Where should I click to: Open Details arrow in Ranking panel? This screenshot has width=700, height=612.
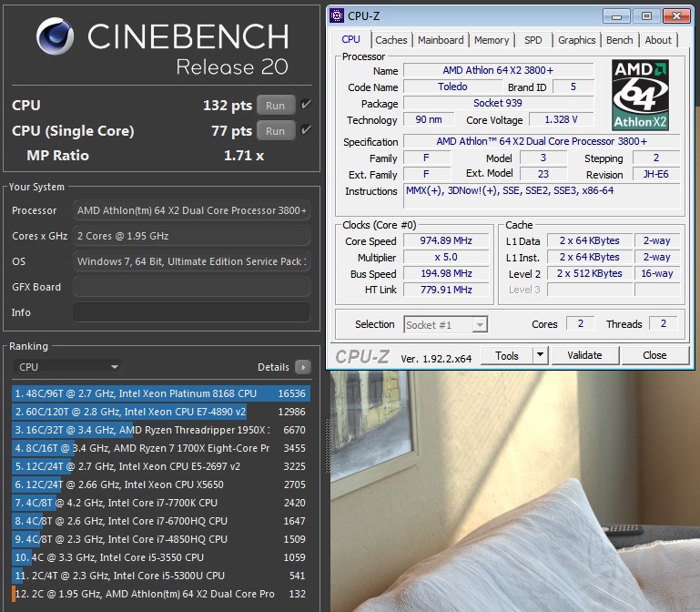303,367
